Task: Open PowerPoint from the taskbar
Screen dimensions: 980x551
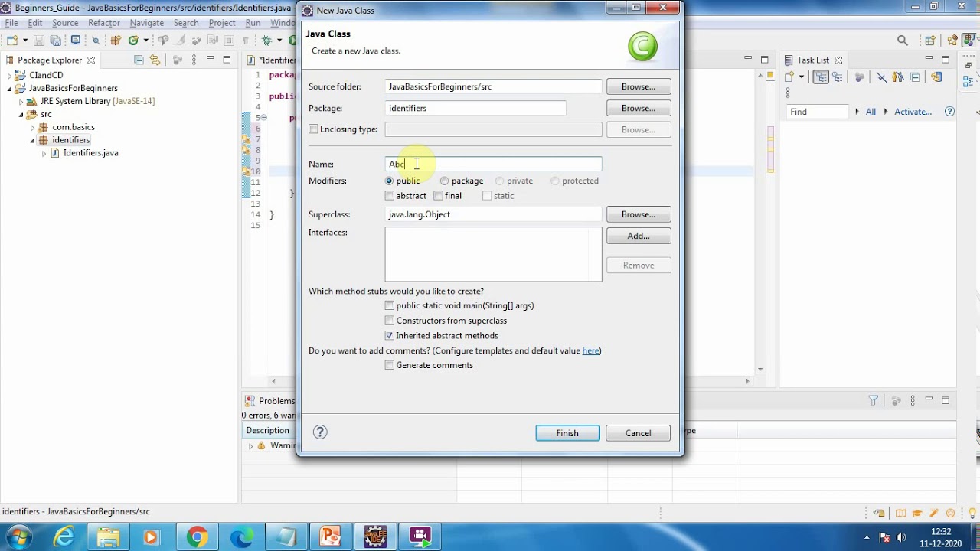Action: (x=330, y=537)
